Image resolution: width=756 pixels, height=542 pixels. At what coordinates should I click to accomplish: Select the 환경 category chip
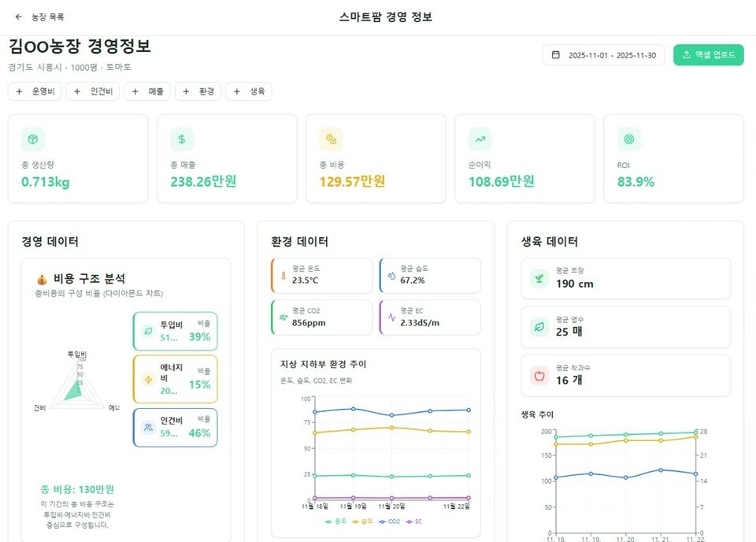pyautogui.click(x=199, y=92)
